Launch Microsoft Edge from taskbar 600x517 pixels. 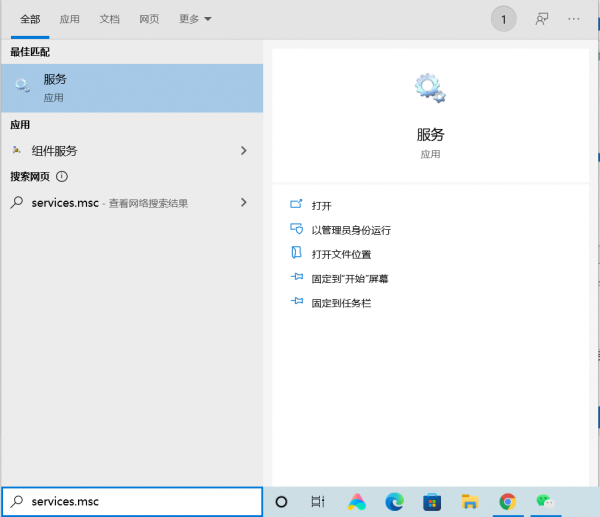pyautogui.click(x=394, y=502)
